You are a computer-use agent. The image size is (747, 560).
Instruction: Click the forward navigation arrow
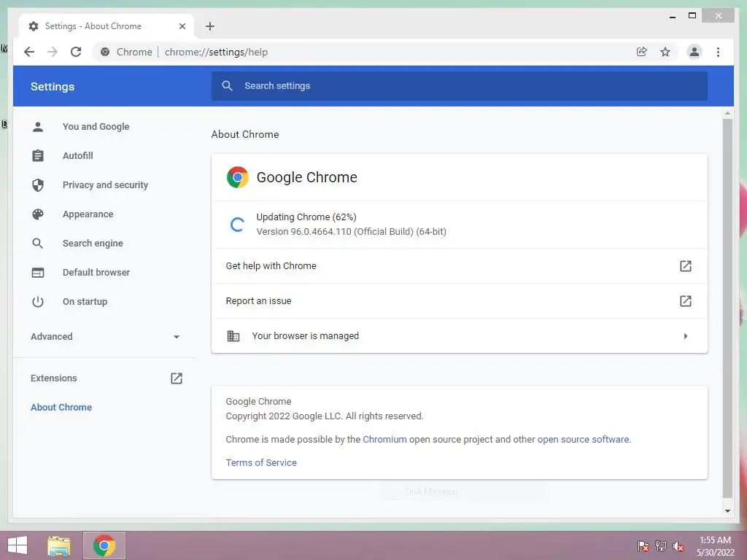point(53,52)
